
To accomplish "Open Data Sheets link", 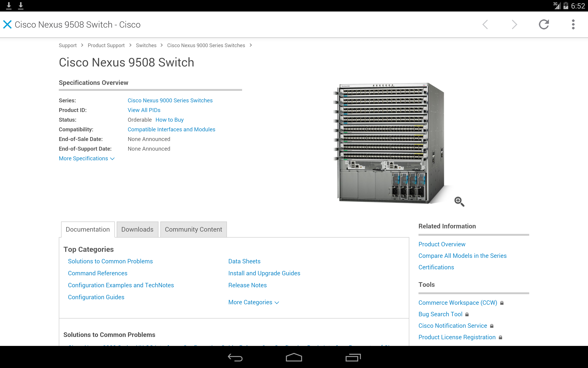I will pyautogui.click(x=244, y=262).
